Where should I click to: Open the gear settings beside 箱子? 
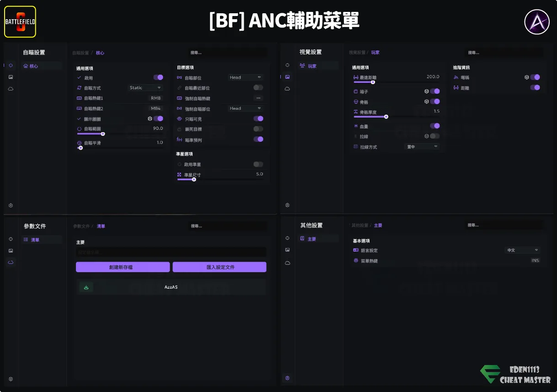click(x=427, y=91)
